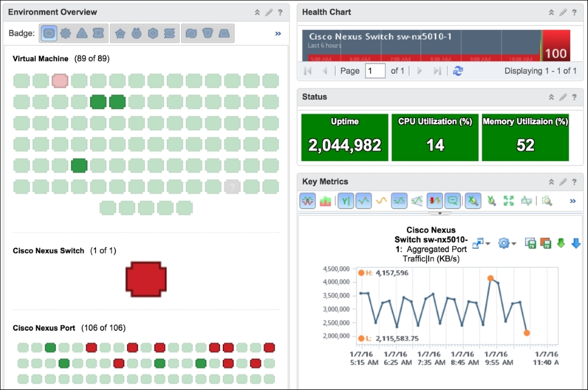Select the red Cisco Nexus Switch object
Screen dimensions: 588x390
[146, 280]
